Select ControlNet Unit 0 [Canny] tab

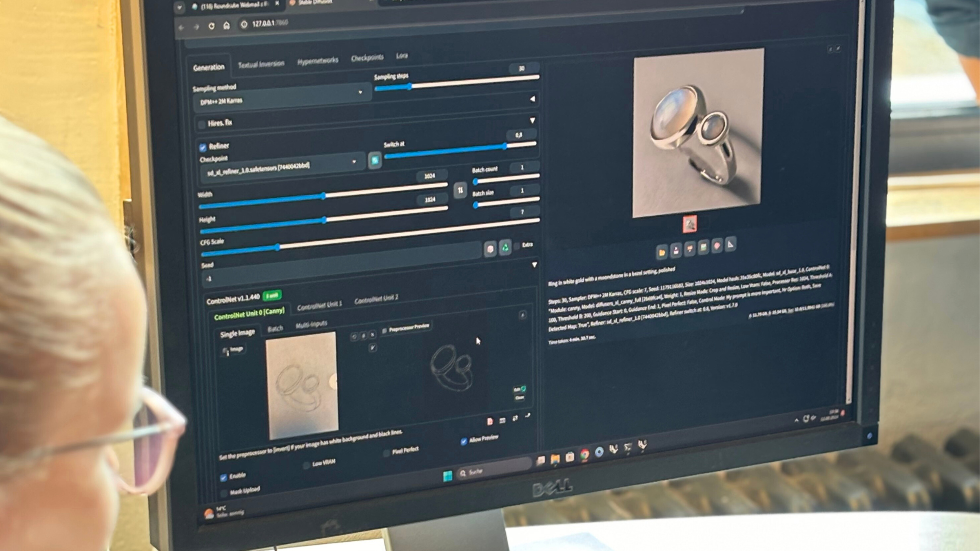point(249,313)
